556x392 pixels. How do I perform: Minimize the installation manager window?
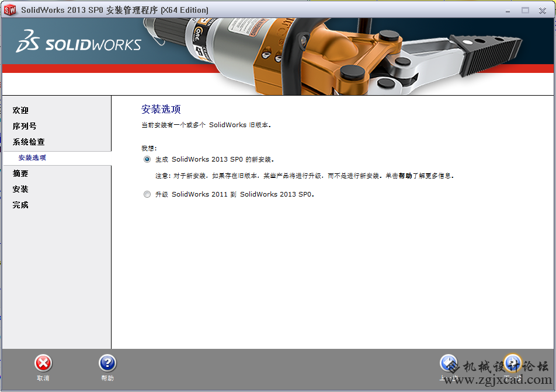point(508,10)
